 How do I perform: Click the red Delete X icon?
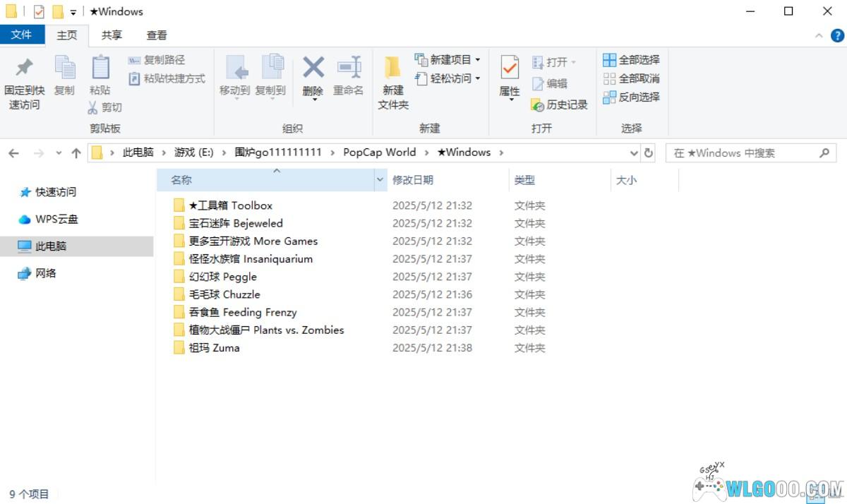pos(313,68)
